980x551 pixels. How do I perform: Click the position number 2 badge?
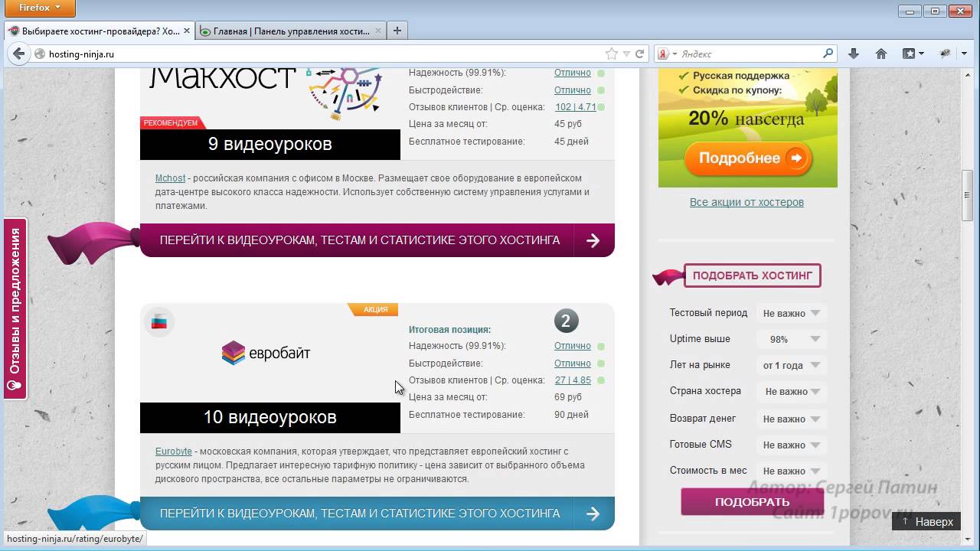click(x=567, y=321)
